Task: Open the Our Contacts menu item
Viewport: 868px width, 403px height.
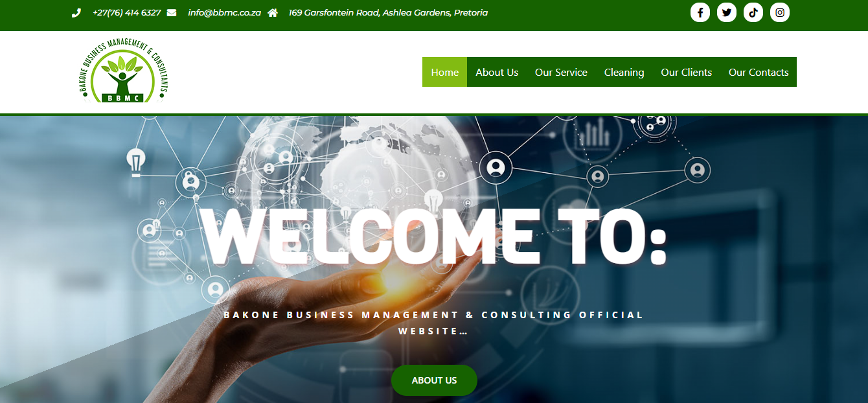Action: point(759,72)
